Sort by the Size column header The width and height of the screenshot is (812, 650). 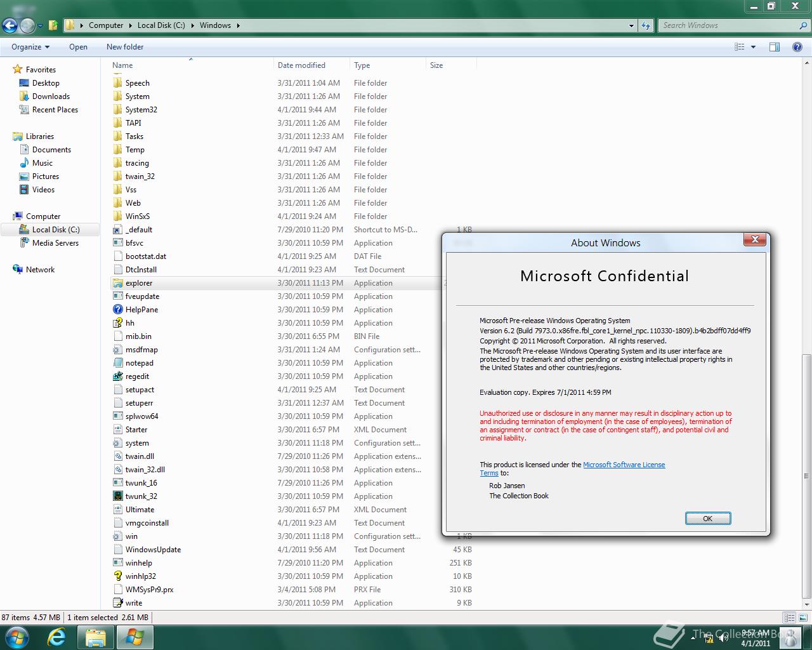pos(451,65)
